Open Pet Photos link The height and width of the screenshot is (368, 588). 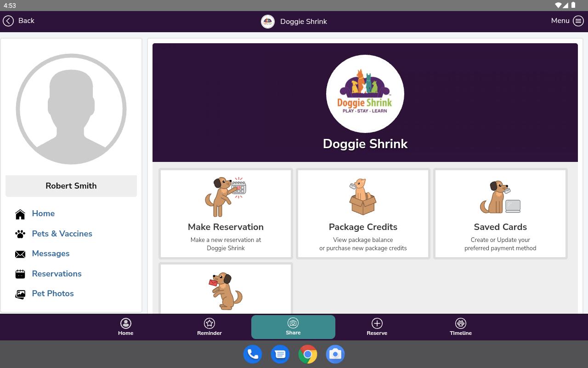53,293
